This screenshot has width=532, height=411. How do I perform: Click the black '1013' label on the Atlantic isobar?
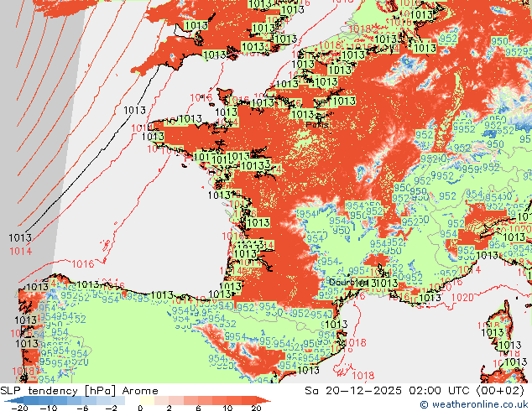(x=135, y=110)
